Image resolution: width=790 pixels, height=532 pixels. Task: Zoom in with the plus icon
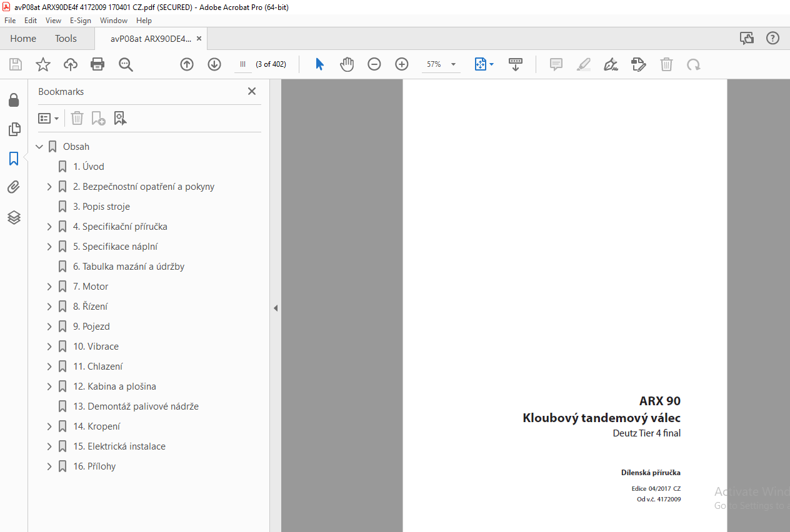click(x=402, y=64)
